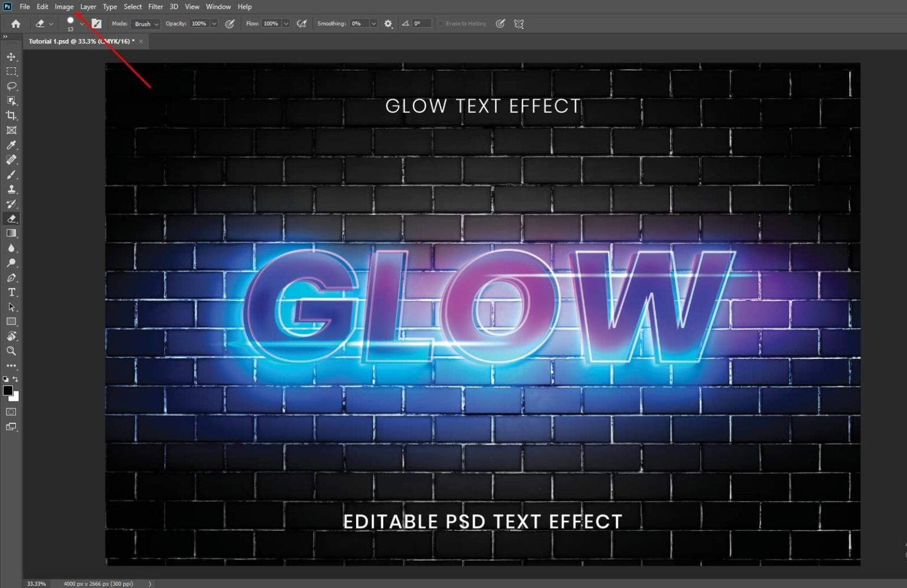Toggle pressure for opacity button
The image size is (907, 588).
point(230,24)
